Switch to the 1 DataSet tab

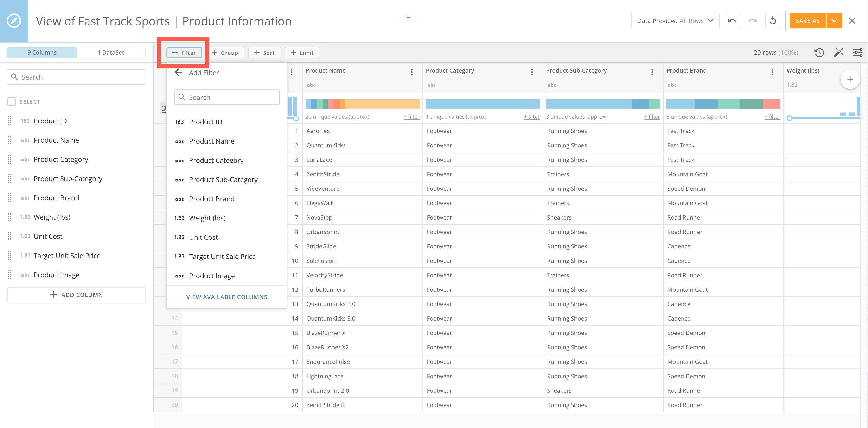click(x=110, y=52)
